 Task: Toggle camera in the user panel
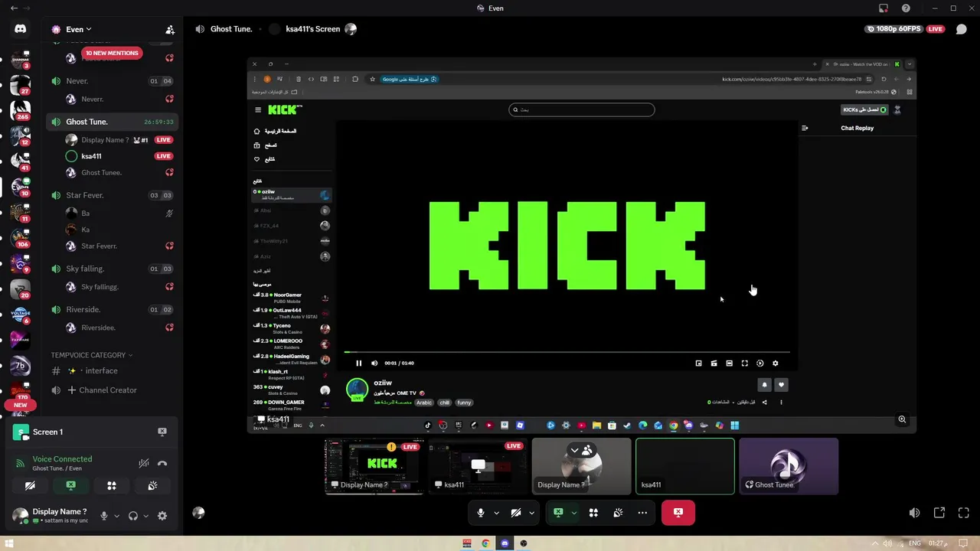30,485
